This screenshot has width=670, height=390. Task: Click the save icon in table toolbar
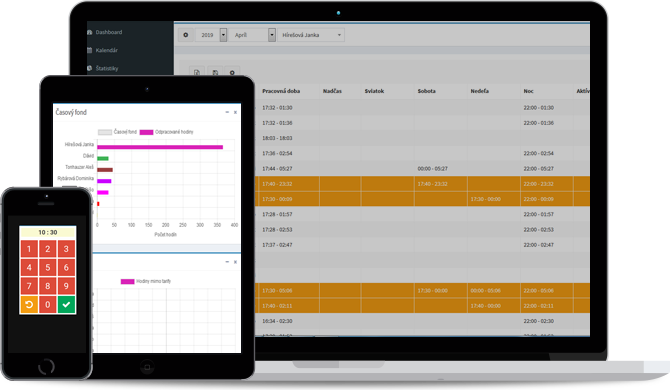[x=215, y=72]
